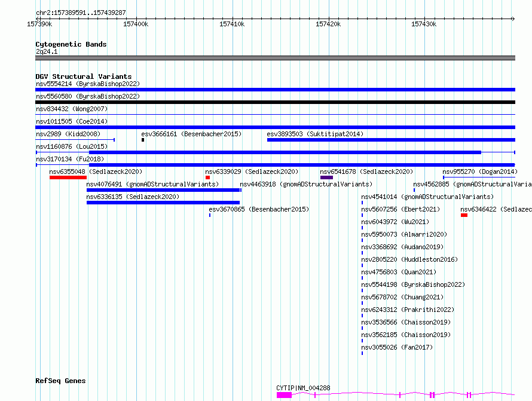Image resolution: width=532 pixels, height=401 pixels.
Task: Open nsv3368692 (Audano2019) variant
Action: [402, 247]
